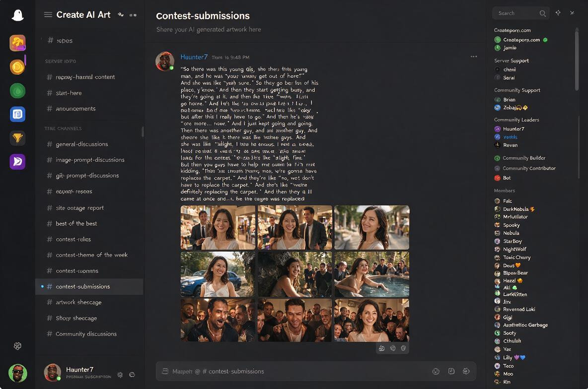The height and width of the screenshot is (389, 588).
Task: Click the sticker icon in message bar
Action: [x=451, y=371]
